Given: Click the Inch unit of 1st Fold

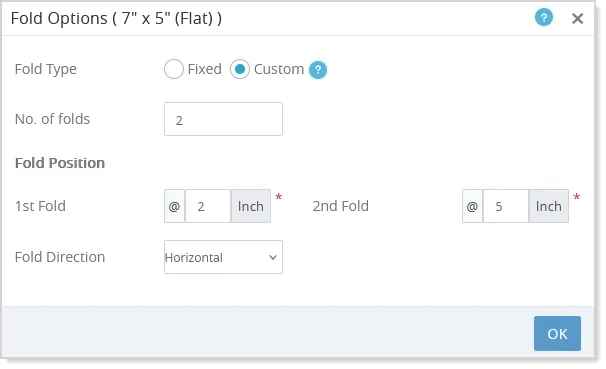Looking at the screenshot, I should 251,206.
